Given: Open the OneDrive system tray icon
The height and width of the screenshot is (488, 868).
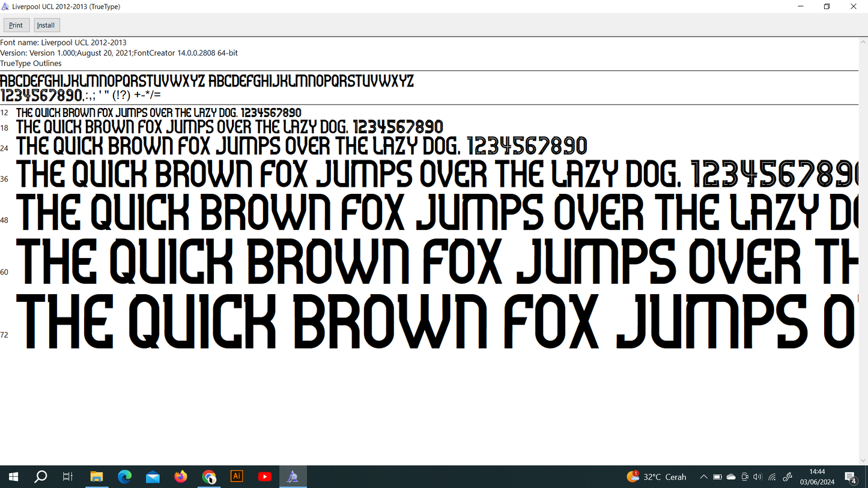Looking at the screenshot, I should pos(731,477).
